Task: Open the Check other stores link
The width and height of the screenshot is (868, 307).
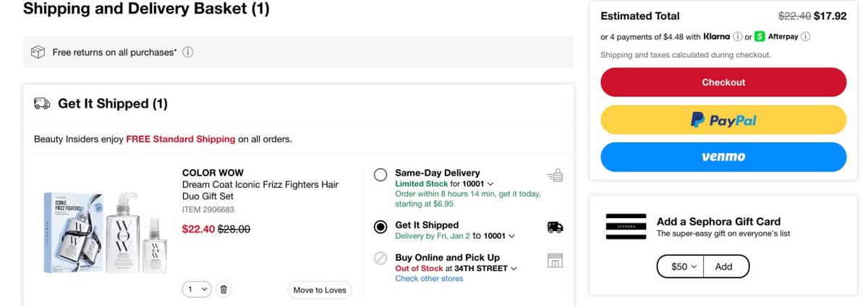Action: [429, 279]
